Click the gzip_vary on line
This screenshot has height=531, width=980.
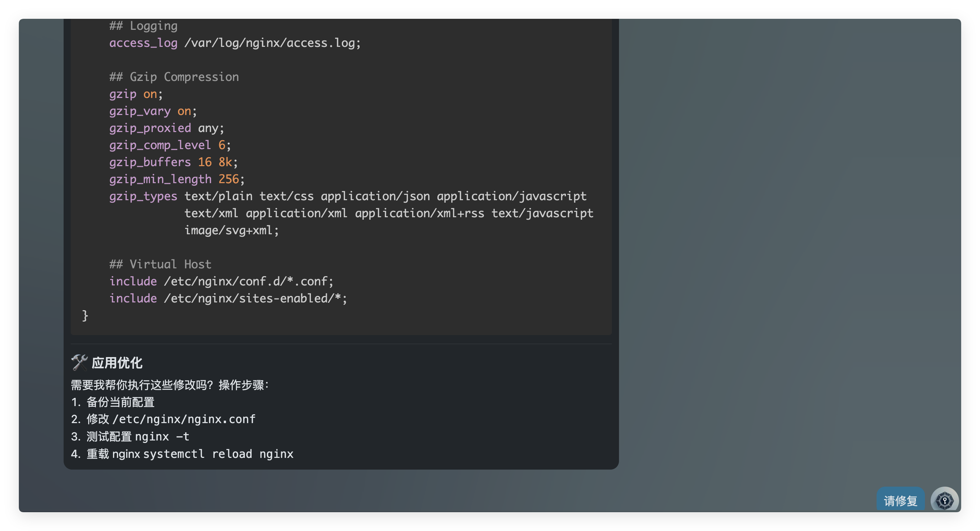153,111
